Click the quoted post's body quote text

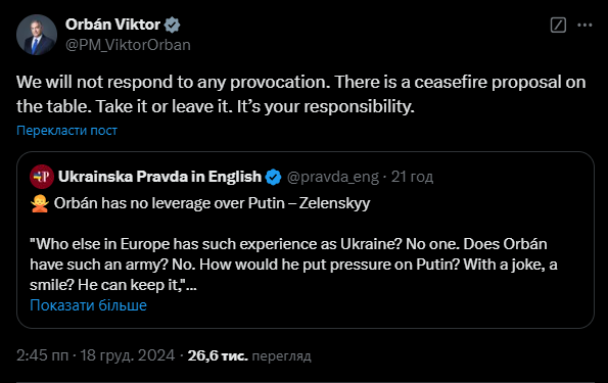tap(294, 264)
